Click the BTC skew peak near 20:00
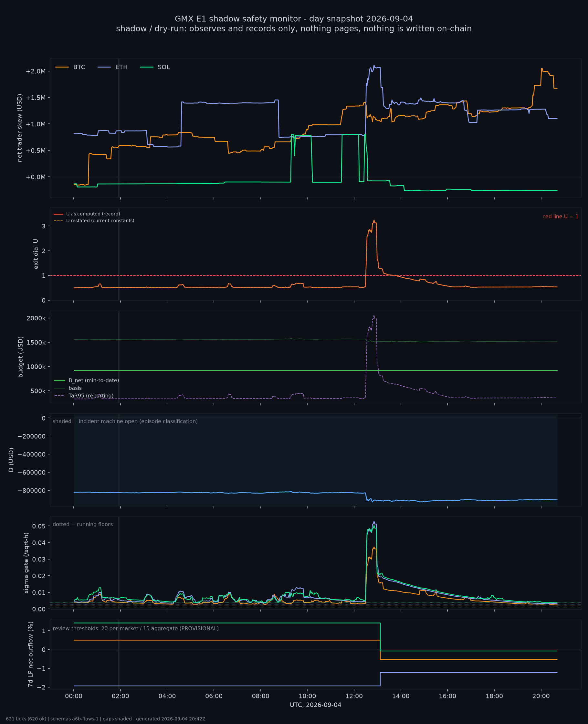The height and width of the screenshot is (724, 588). (x=542, y=69)
